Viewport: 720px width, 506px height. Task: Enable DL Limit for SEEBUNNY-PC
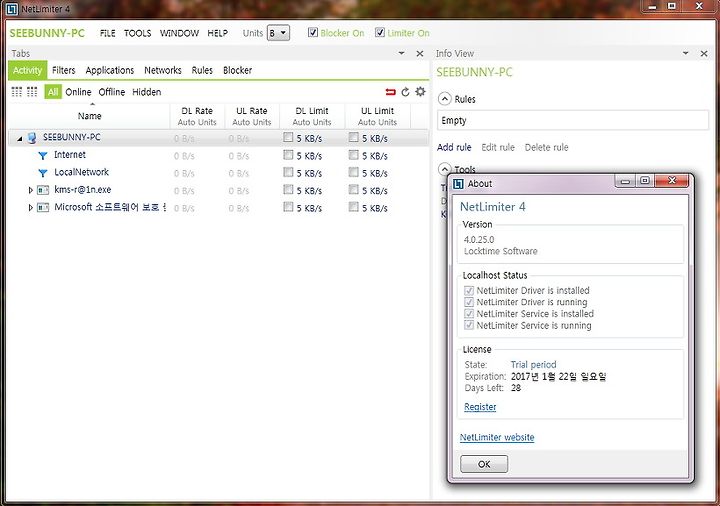(x=288, y=137)
